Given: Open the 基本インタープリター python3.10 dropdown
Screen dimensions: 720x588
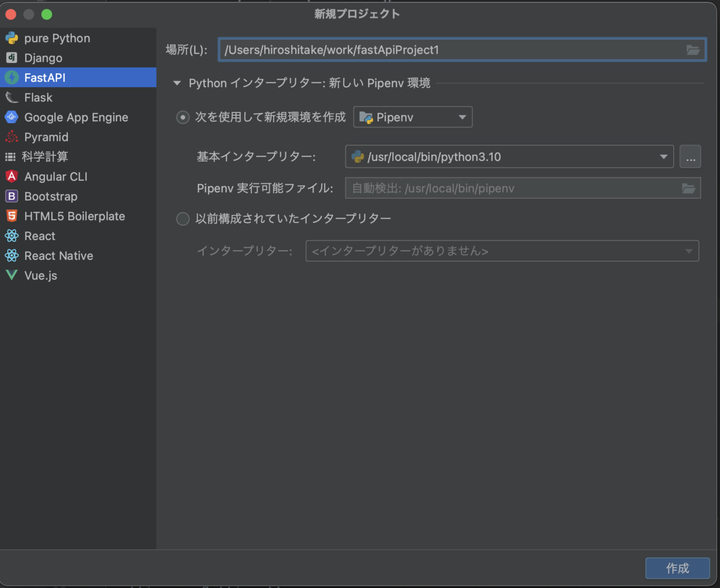Looking at the screenshot, I should point(510,157).
